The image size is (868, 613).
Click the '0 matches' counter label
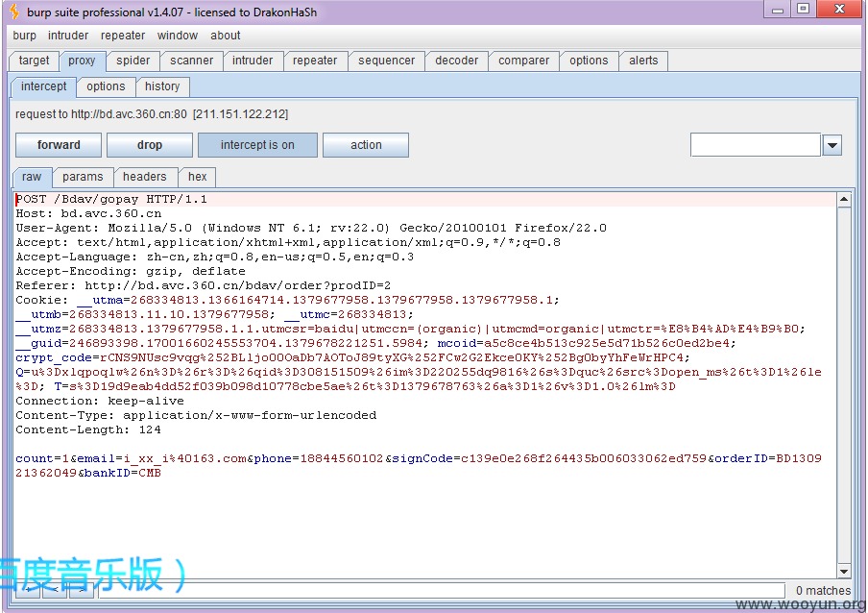tap(823, 590)
